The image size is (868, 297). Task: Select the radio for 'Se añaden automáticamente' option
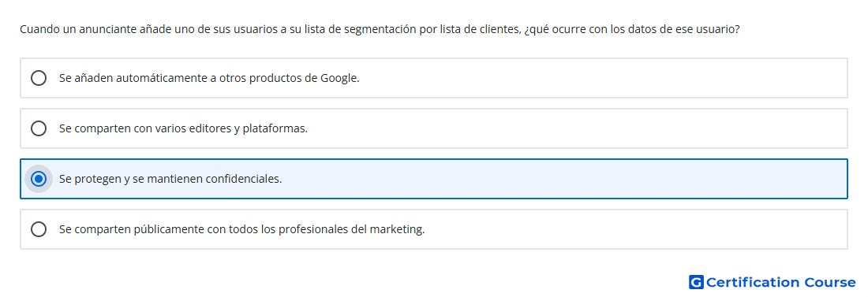coord(39,78)
